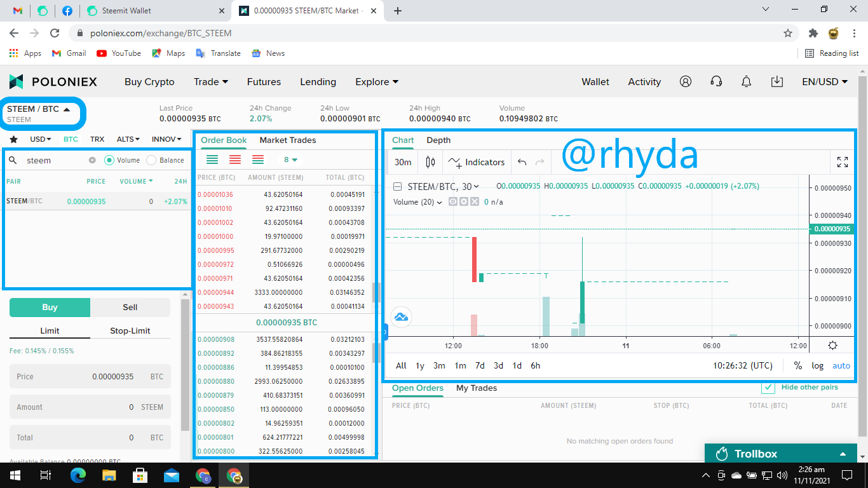Switch to the Market Trades tab

pyautogui.click(x=288, y=140)
